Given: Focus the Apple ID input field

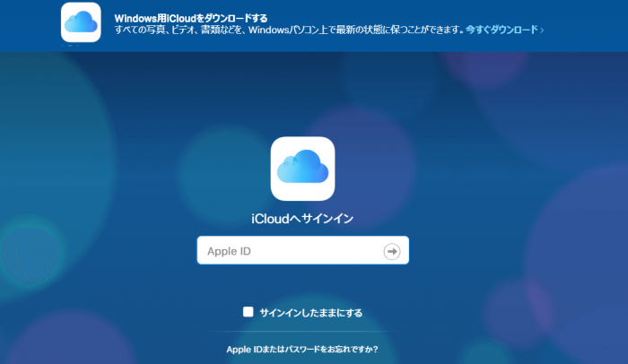Looking at the screenshot, I should point(303,250).
